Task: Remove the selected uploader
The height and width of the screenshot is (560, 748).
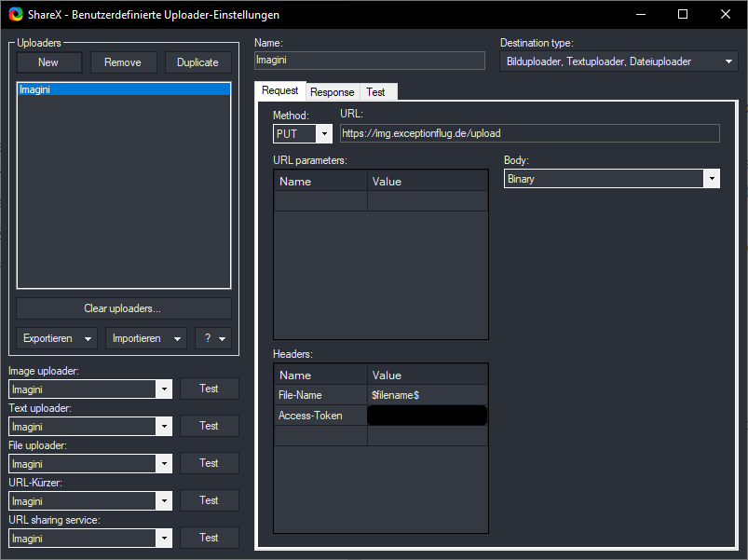Action: (123, 61)
